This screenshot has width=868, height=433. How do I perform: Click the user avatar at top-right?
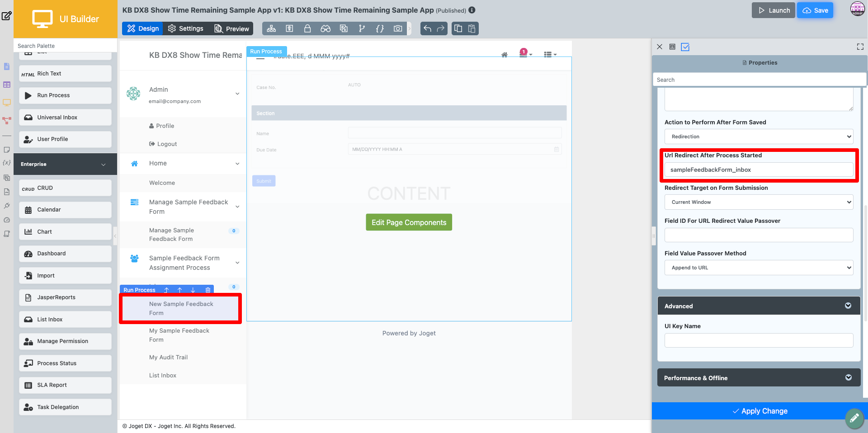[x=858, y=9]
